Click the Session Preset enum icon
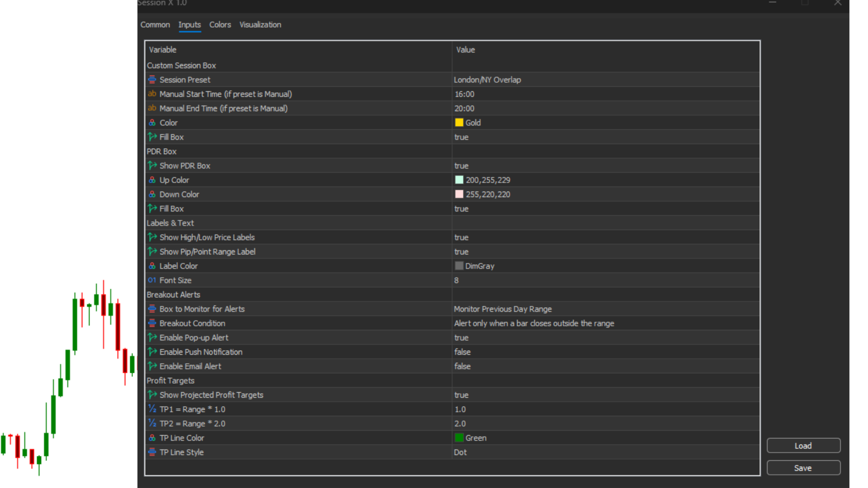 tap(152, 80)
